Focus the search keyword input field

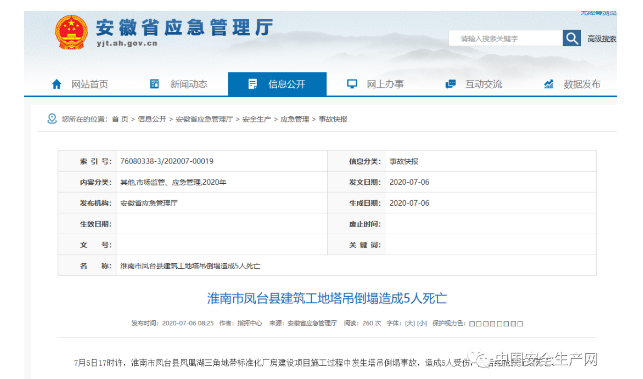pyautogui.click(x=506, y=38)
